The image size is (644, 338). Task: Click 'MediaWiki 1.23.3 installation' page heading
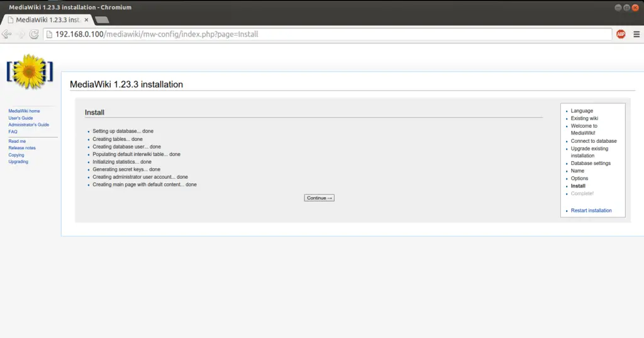click(126, 84)
